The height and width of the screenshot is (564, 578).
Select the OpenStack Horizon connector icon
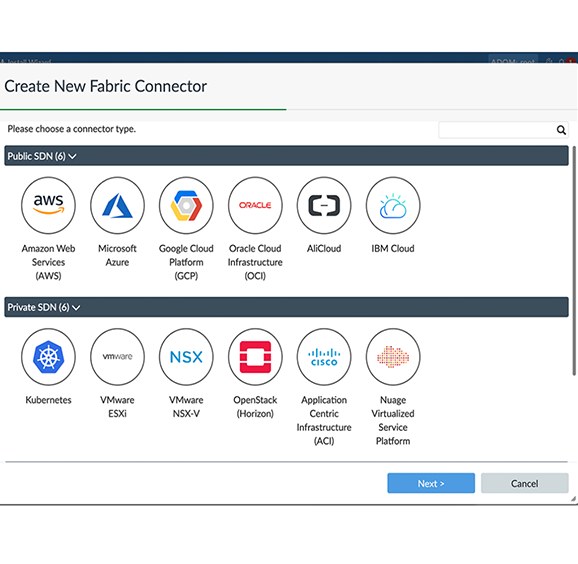pos(255,357)
